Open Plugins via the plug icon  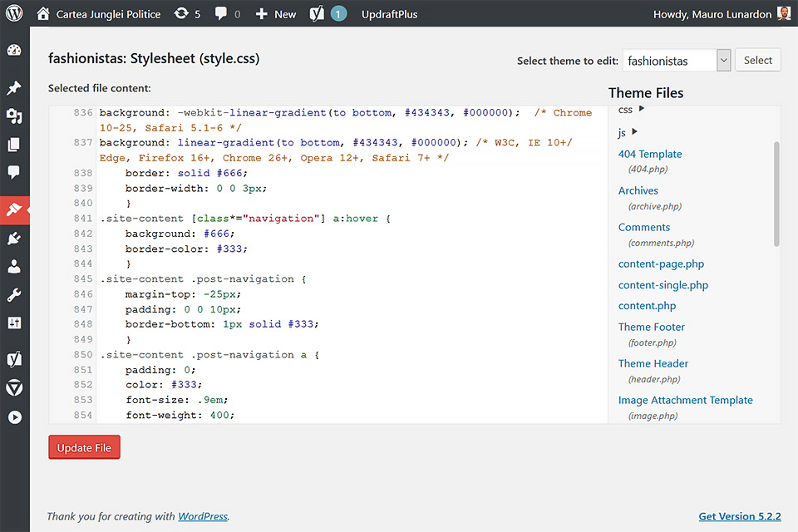pos(14,239)
